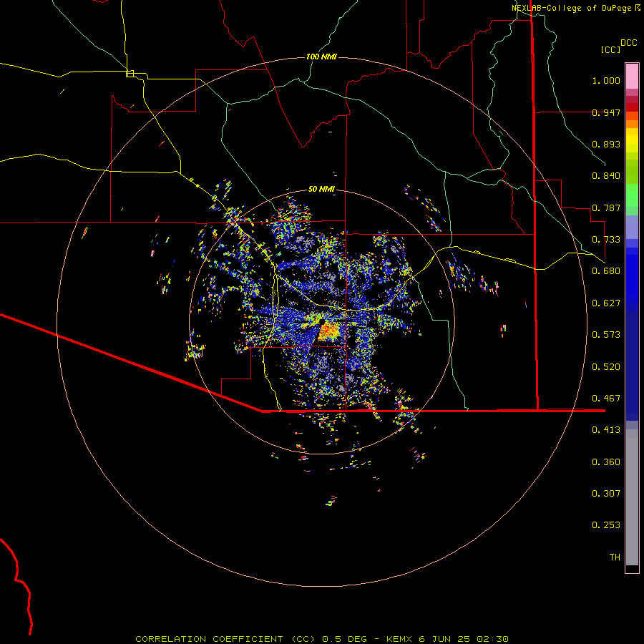644x644 pixels.
Task: Click the 100 NMI range ring label
Action: click(x=321, y=57)
